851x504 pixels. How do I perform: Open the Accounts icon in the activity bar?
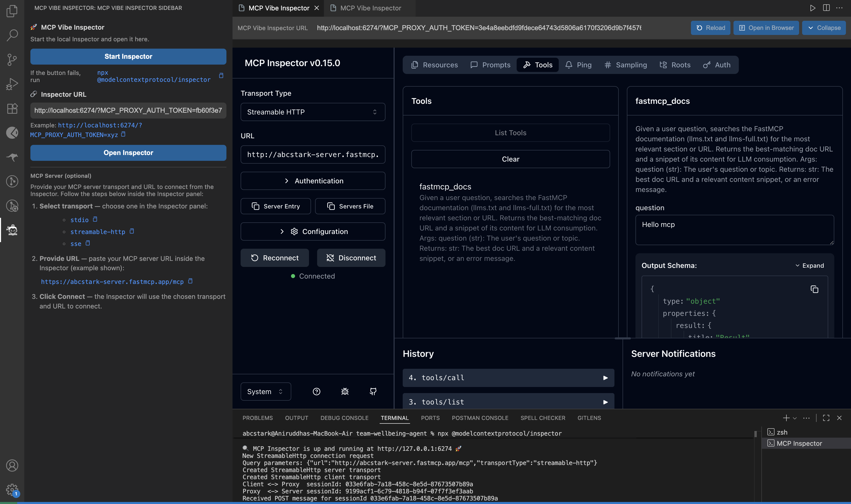click(12, 465)
